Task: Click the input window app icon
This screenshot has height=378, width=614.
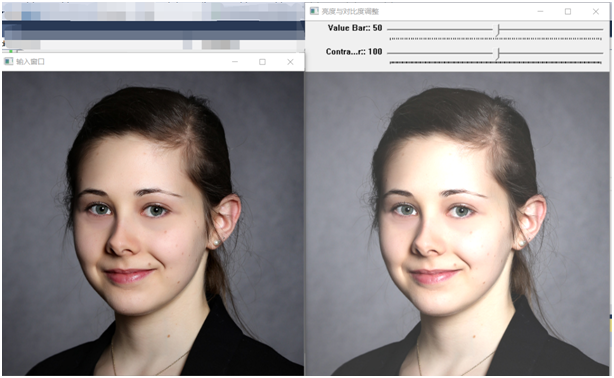Action: click(8, 61)
